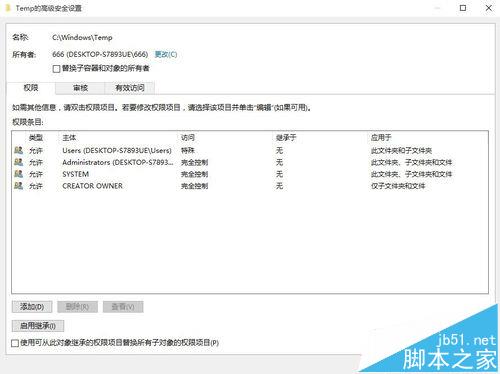Sort by the 访问 column header
The image size is (500, 374).
[x=188, y=137]
